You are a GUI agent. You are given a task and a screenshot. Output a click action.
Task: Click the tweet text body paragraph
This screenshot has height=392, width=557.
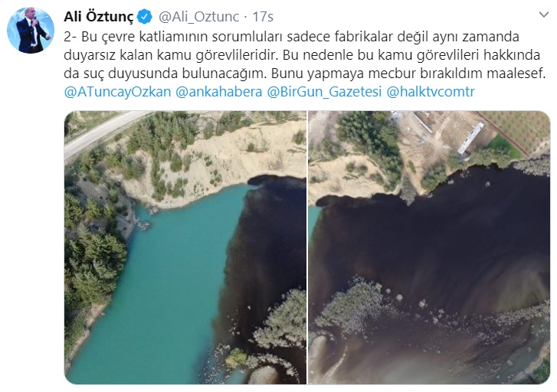click(x=304, y=55)
